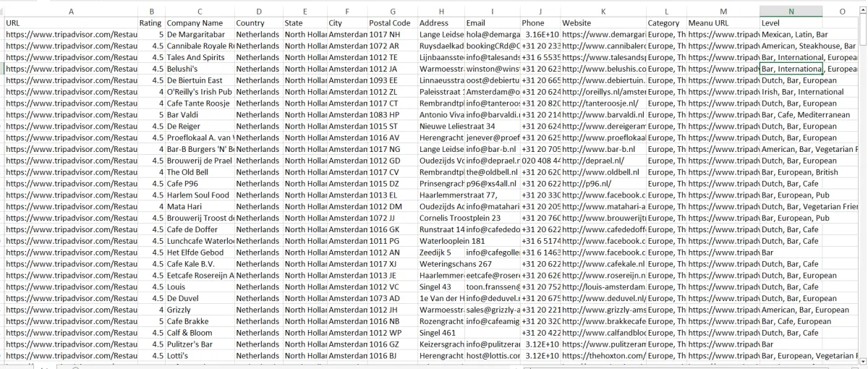This screenshot has height=369, width=868.
Task: Select postal code '1011 PG' cell
Action: click(392, 241)
